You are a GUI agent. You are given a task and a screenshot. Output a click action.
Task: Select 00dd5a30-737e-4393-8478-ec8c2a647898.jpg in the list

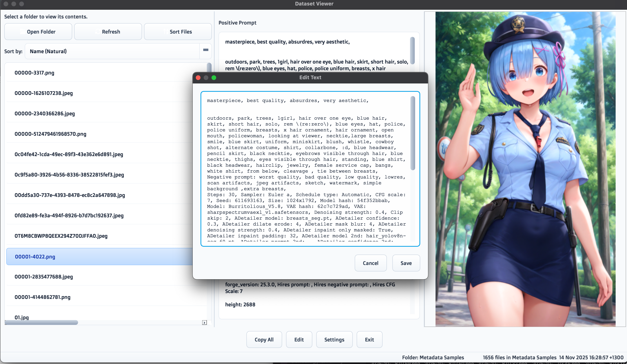70,195
